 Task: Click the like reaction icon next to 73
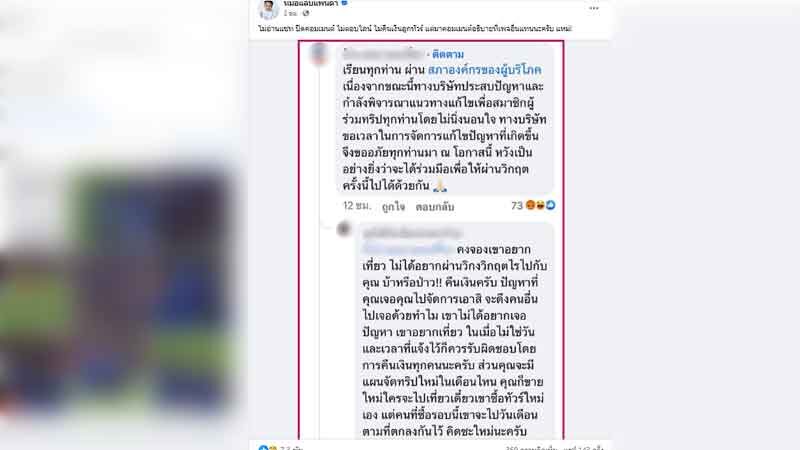(x=551, y=205)
